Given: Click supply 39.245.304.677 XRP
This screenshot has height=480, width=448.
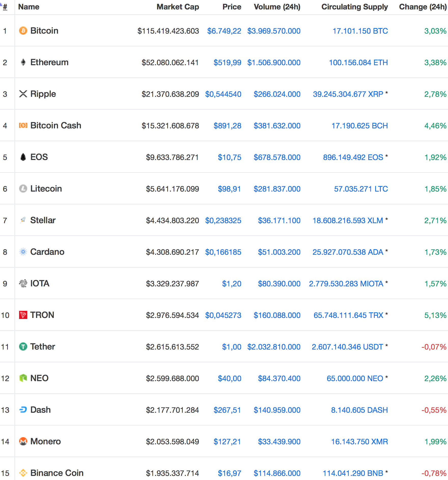Looking at the screenshot, I should (348, 94).
